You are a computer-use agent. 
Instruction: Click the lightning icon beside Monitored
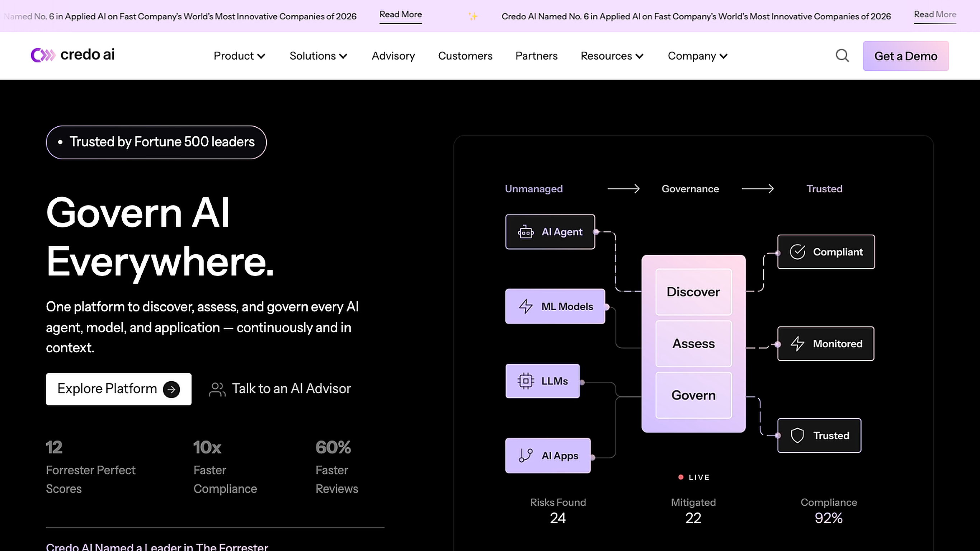click(x=797, y=344)
